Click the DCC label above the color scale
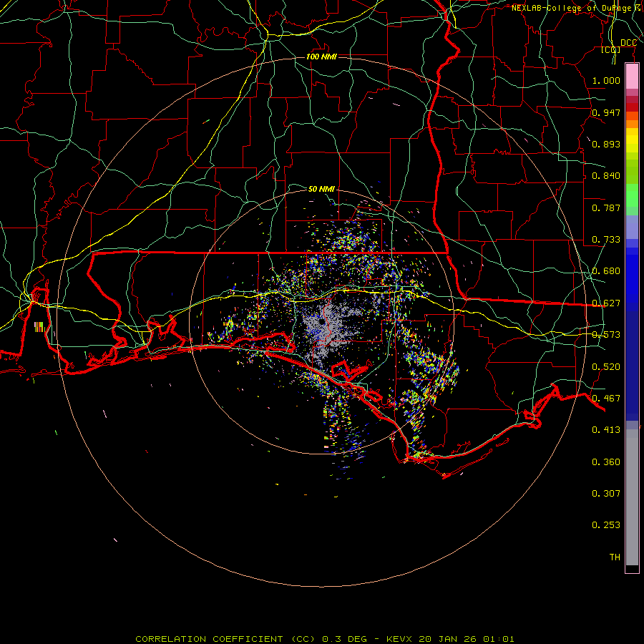Viewport: 644px width, 644px height. 628,43
